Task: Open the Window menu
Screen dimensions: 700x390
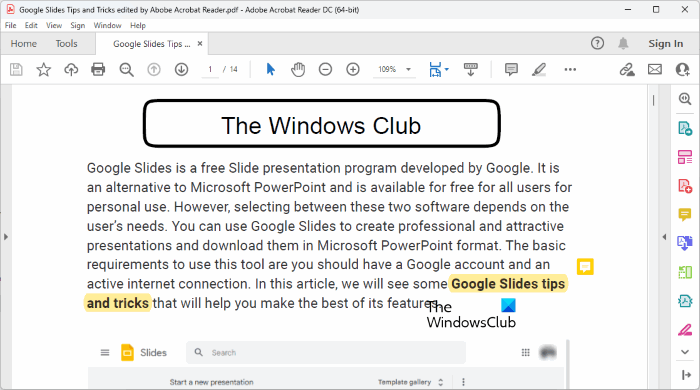Action: [x=107, y=25]
